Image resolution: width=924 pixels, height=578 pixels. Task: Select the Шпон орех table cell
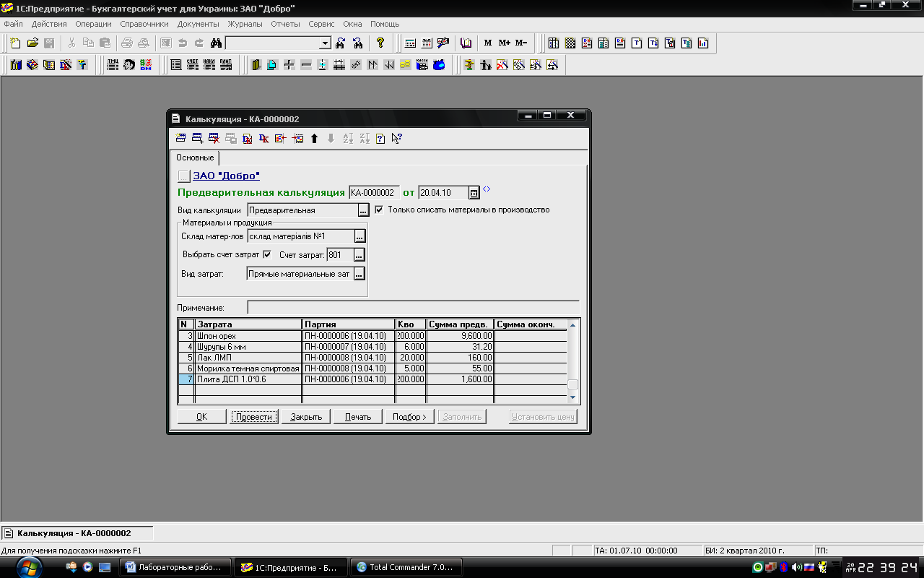[248, 336]
